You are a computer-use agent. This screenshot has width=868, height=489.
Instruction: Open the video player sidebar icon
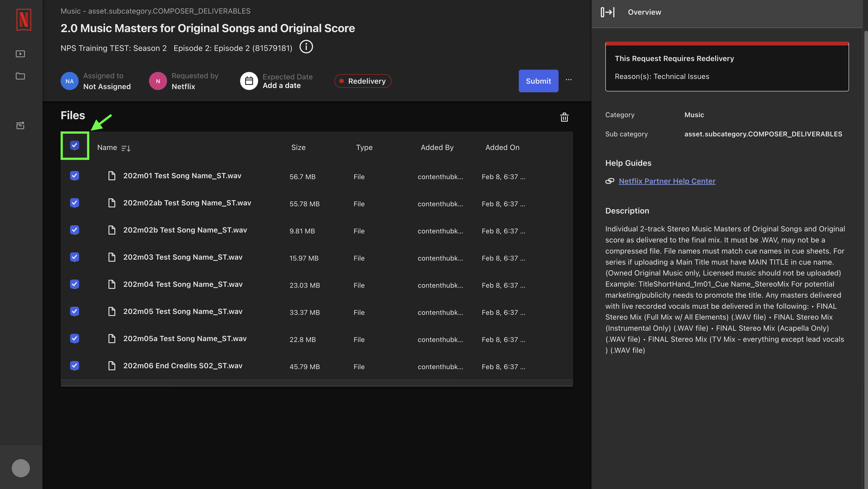[x=20, y=54]
